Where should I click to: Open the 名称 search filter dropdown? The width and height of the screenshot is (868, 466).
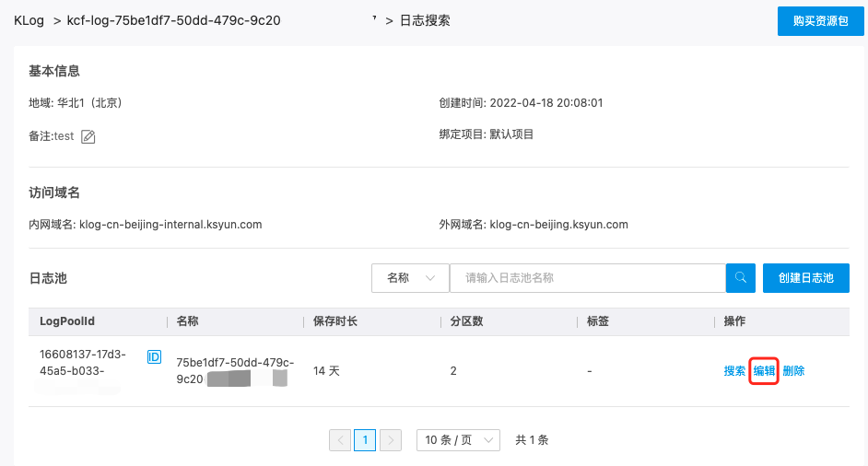coord(410,278)
